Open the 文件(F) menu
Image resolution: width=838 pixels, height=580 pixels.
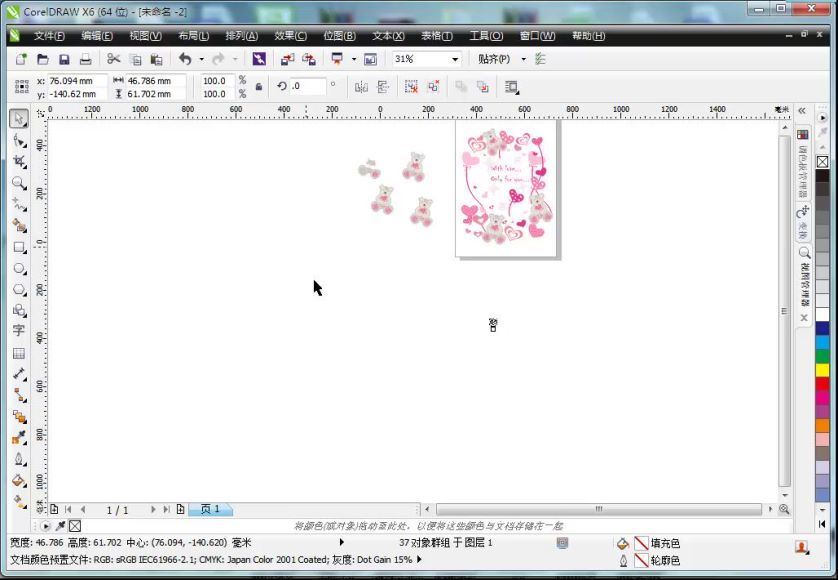[x=49, y=36]
